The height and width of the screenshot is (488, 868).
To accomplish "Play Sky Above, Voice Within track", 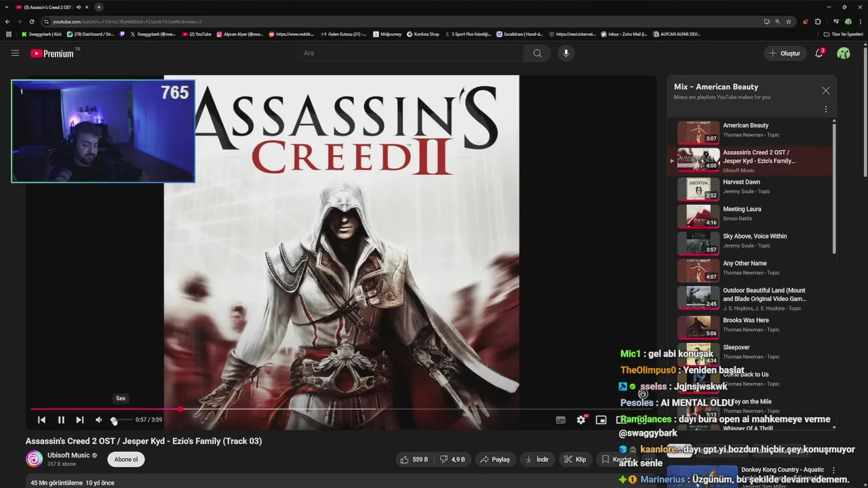I will 749,243.
